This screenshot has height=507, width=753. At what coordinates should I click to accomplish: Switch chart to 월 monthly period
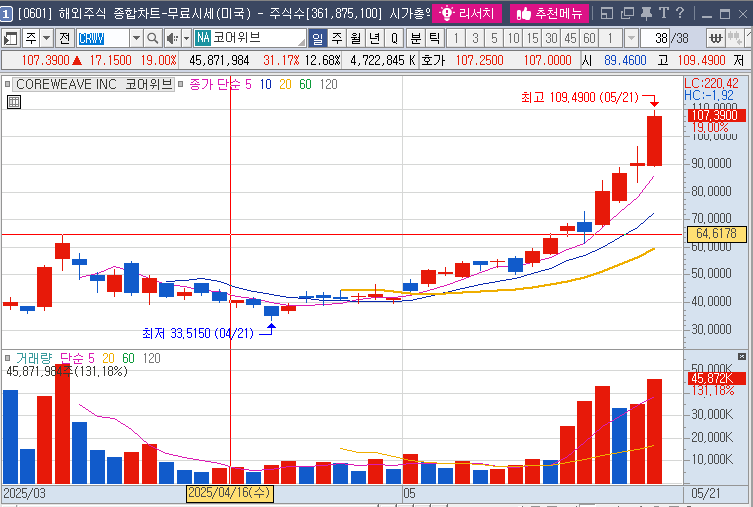click(x=355, y=38)
